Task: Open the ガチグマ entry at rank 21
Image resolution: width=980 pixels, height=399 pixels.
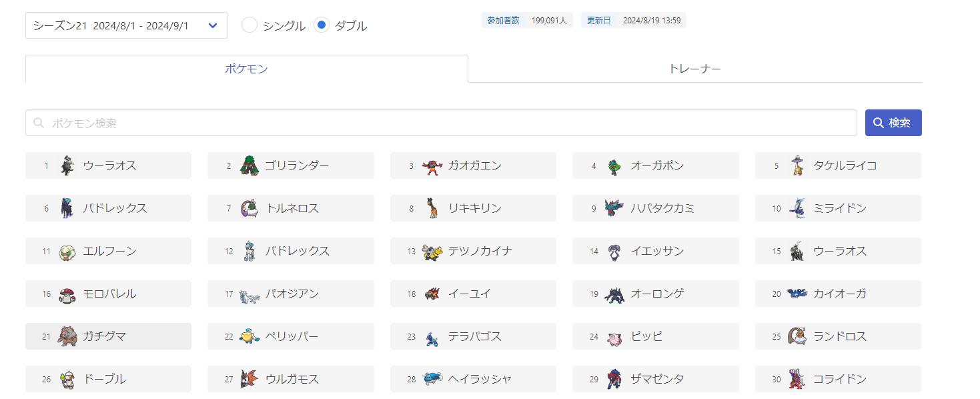Action: click(108, 336)
